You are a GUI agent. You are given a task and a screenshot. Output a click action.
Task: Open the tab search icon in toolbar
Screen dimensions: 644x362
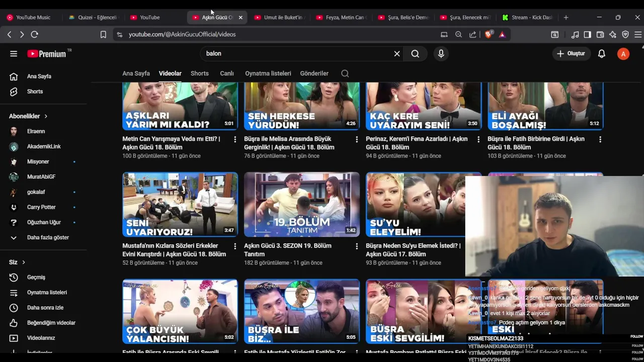pyautogui.click(x=554, y=34)
